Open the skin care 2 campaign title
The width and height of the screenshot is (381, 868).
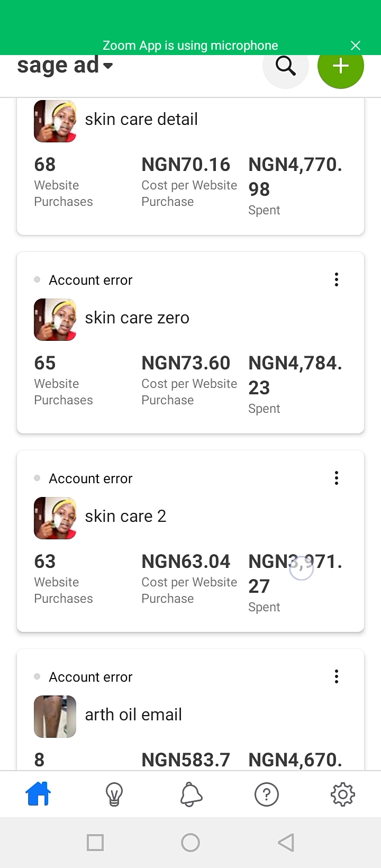coord(125,516)
